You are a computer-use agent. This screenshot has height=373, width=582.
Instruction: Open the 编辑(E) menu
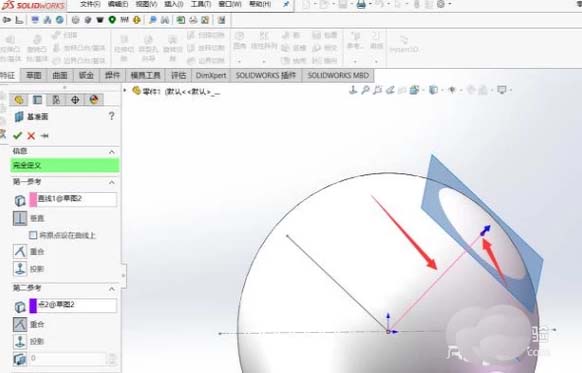[x=118, y=4]
